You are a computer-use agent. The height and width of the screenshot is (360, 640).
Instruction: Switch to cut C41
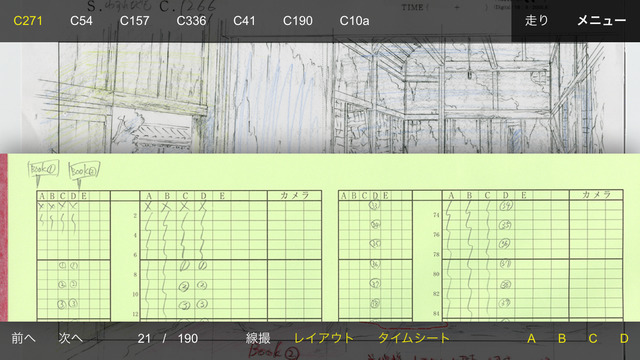(x=244, y=21)
